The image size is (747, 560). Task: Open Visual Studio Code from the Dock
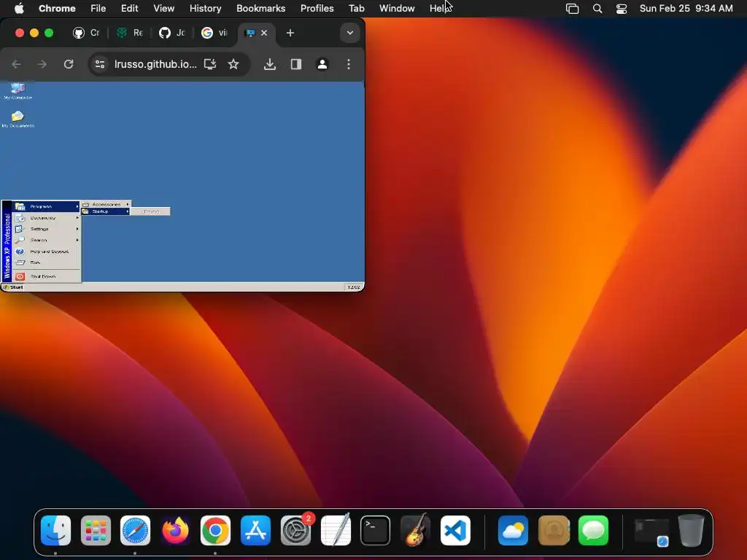pyautogui.click(x=455, y=531)
